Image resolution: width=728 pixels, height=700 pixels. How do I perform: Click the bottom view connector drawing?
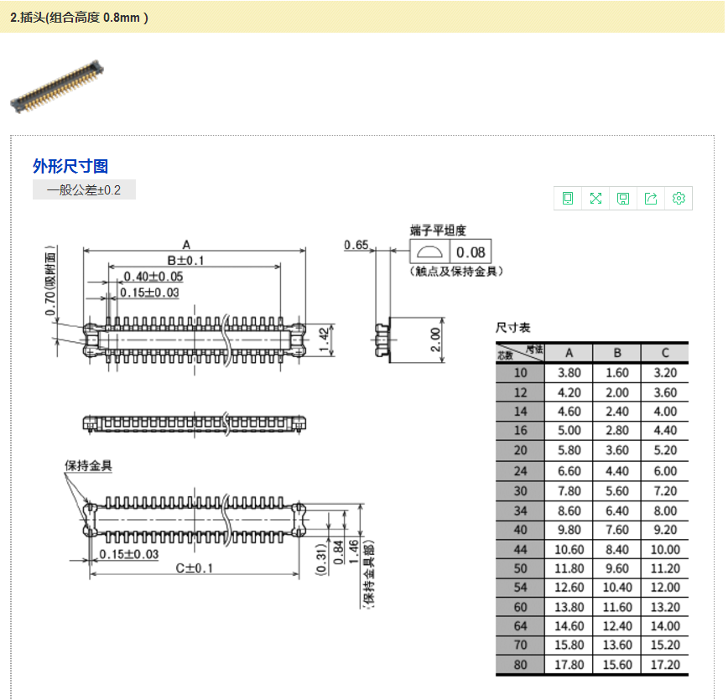[x=195, y=519]
